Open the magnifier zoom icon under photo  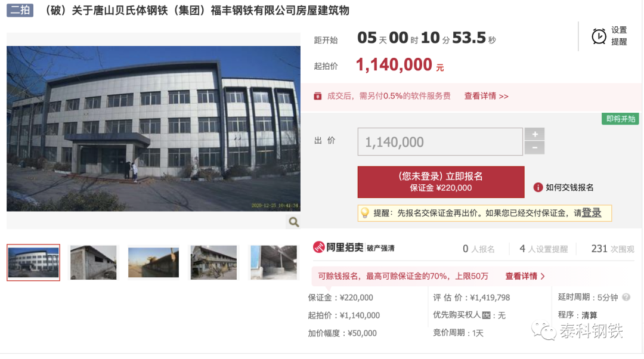tap(293, 222)
